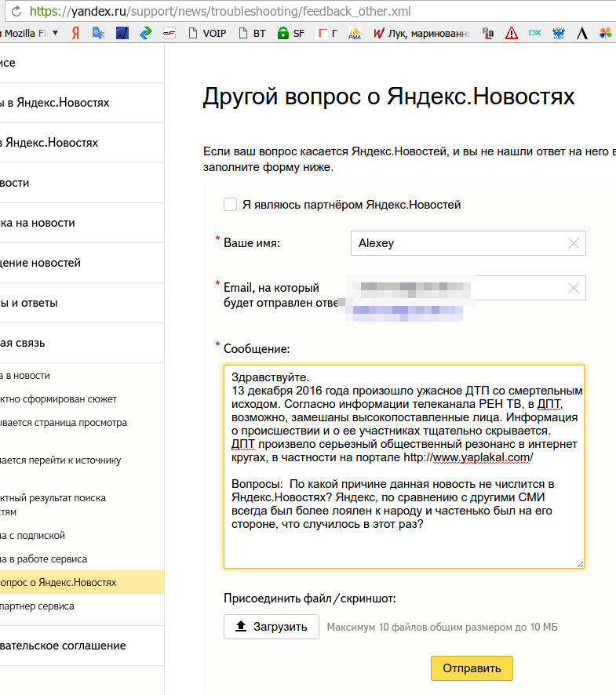Image resolution: width=616 pixels, height=695 pixels.
Task: Open sidebar section ending 'ка на новости'
Action: pos(82,223)
